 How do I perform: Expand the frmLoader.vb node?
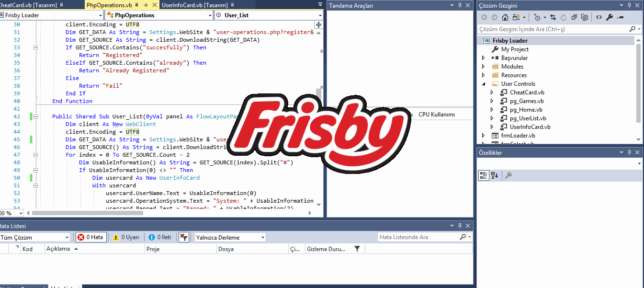click(x=483, y=136)
